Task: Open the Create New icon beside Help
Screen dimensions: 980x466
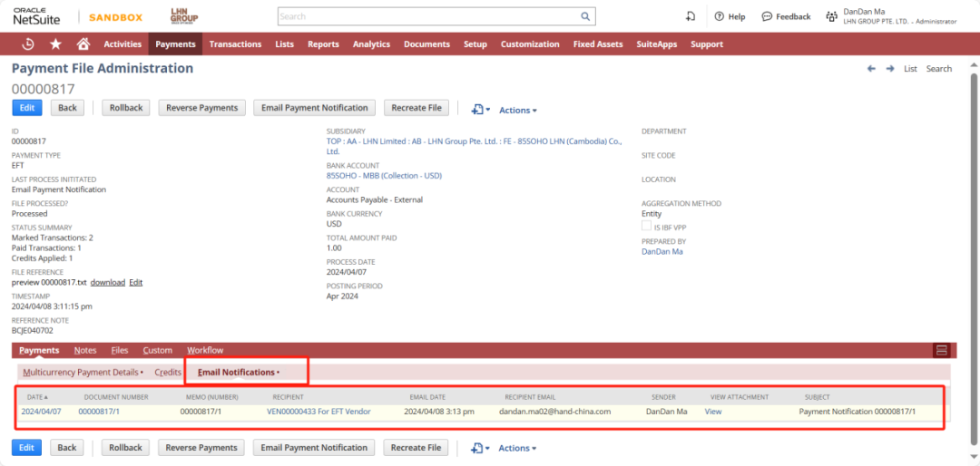Action: pos(691,17)
